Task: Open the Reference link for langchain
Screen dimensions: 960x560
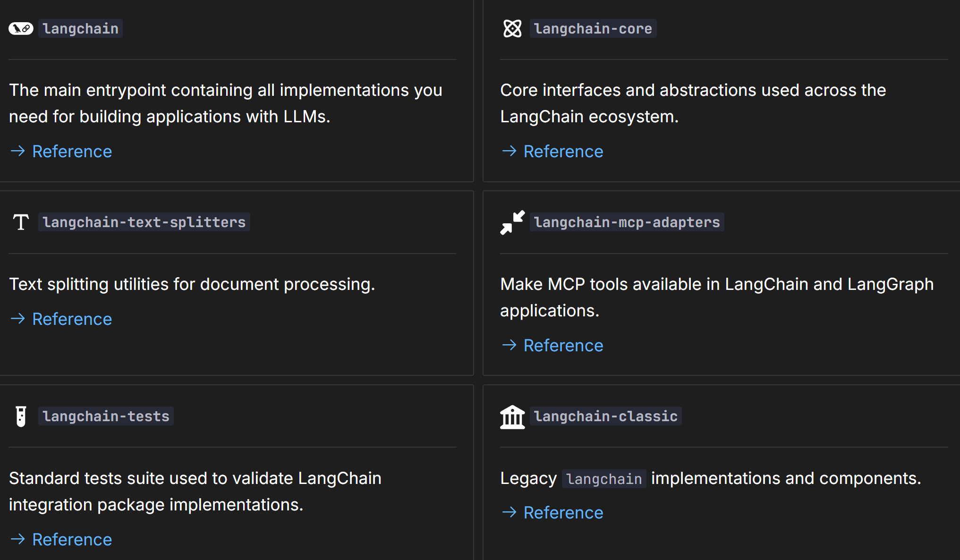Action: pos(72,152)
